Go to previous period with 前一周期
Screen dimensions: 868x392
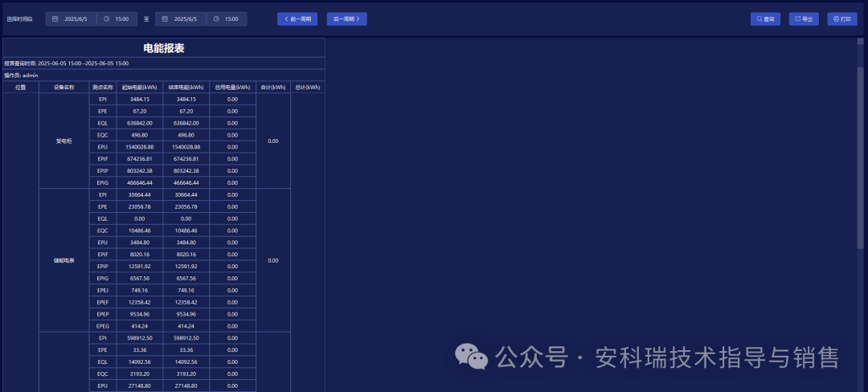click(x=297, y=18)
